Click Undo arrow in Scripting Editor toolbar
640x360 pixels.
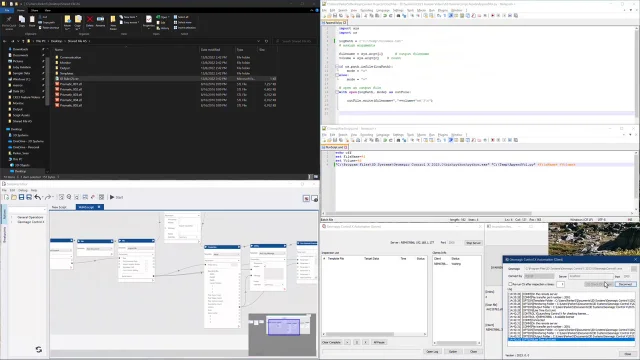coord(38,197)
